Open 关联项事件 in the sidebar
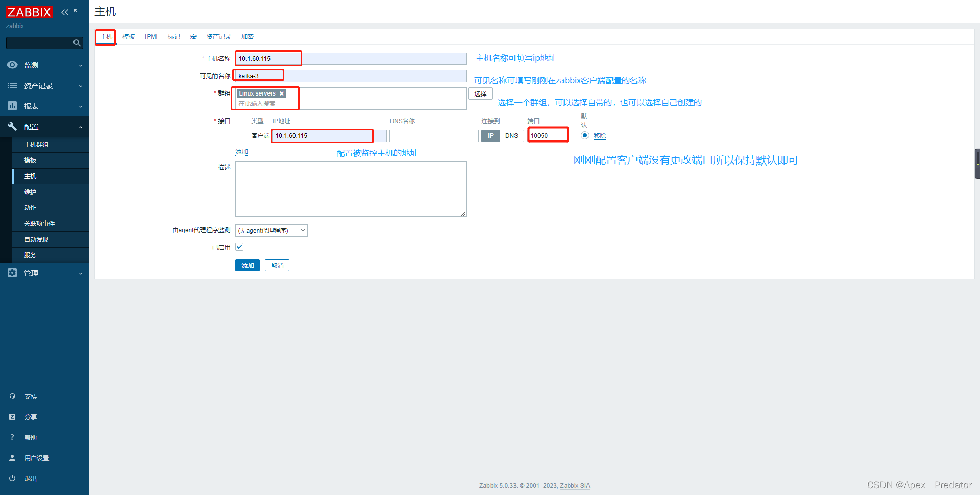The height and width of the screenshot is (495, 980). click(x=51, y=224)
